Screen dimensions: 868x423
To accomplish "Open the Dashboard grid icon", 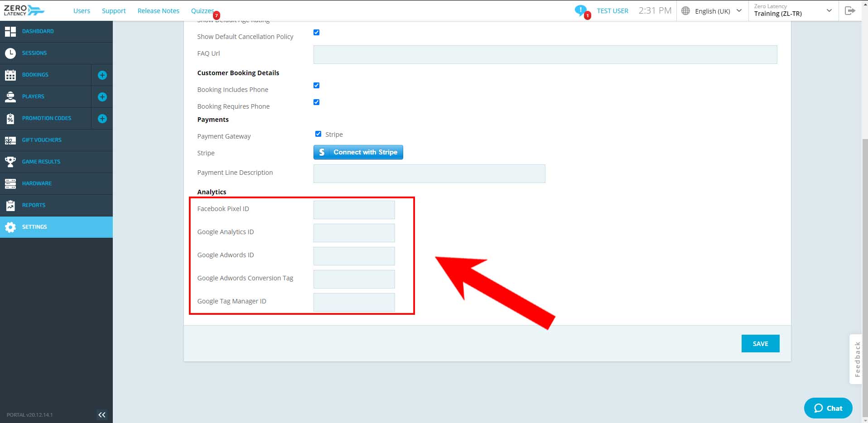I will 10,31.
